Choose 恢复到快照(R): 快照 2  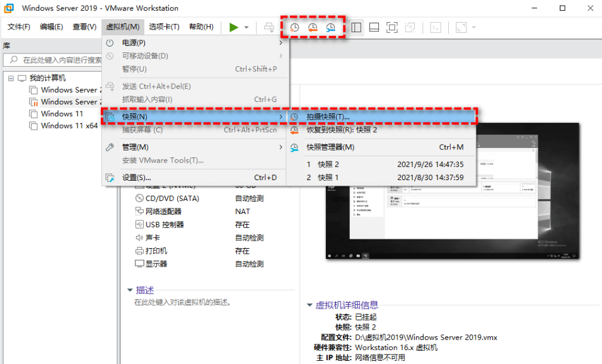(x=381, y=130)
